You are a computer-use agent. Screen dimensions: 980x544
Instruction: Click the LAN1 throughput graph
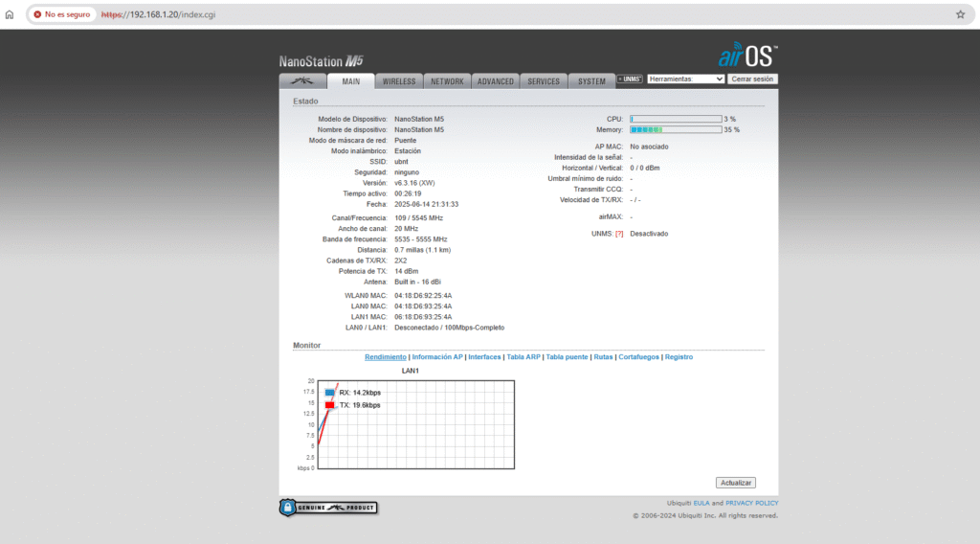(x=416, y=424)
